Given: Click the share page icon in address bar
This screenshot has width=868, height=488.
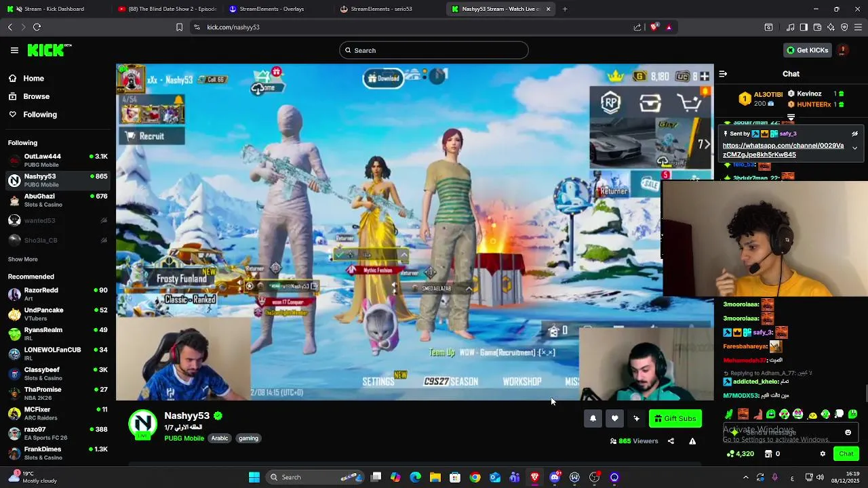Looking at the screenshot, I should click(x=637, y=27).
